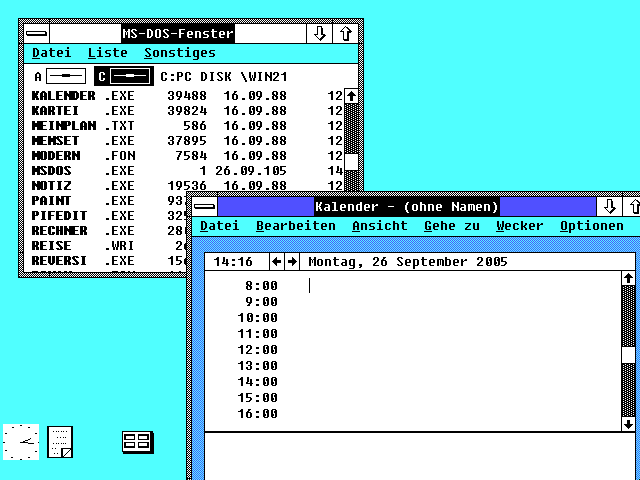Select MEMSET.EXE in file list
The height and width of the screenshot is (480, 640).
tap(187, 141)
